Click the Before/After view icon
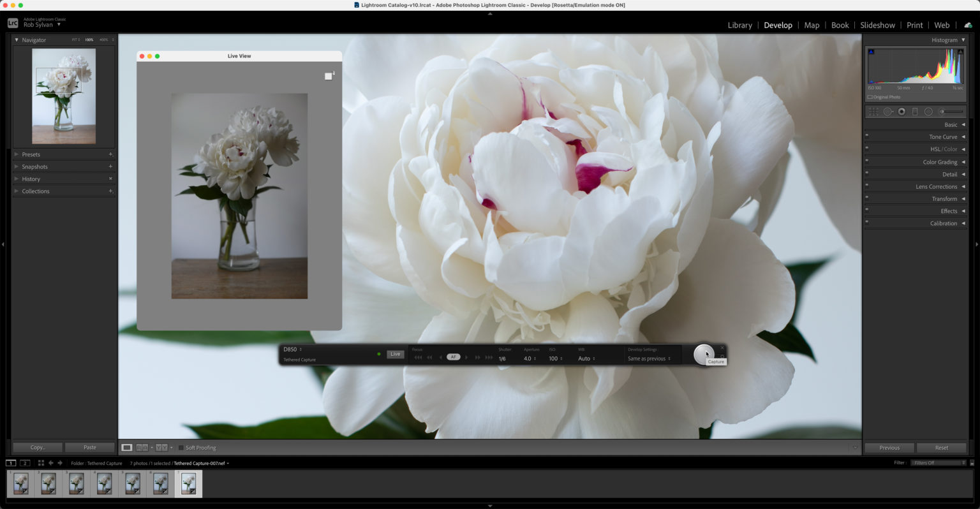This screenshot has width=980, height=509. point(142,447)
